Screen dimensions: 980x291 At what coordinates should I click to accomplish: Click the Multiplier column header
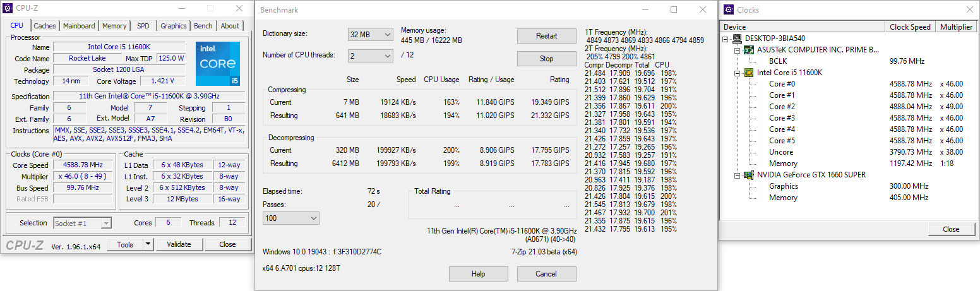tap(957, 27)
